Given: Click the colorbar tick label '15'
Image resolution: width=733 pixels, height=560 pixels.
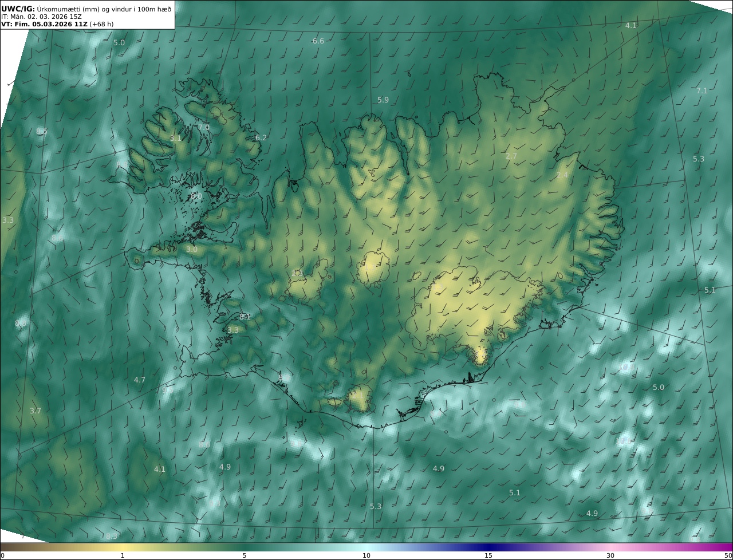Looking at the screenshot, I should click(488, 555).
